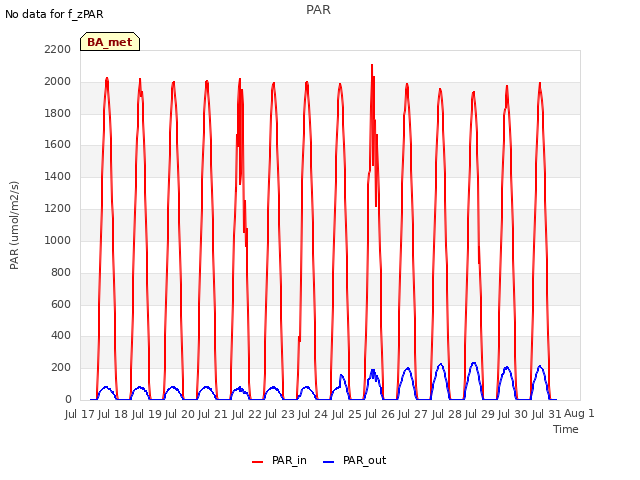This screenshot has width=640, height=480.
Task: Click the 1600 y-axis value
Action: pyautogui.click(x=58, y=144)
